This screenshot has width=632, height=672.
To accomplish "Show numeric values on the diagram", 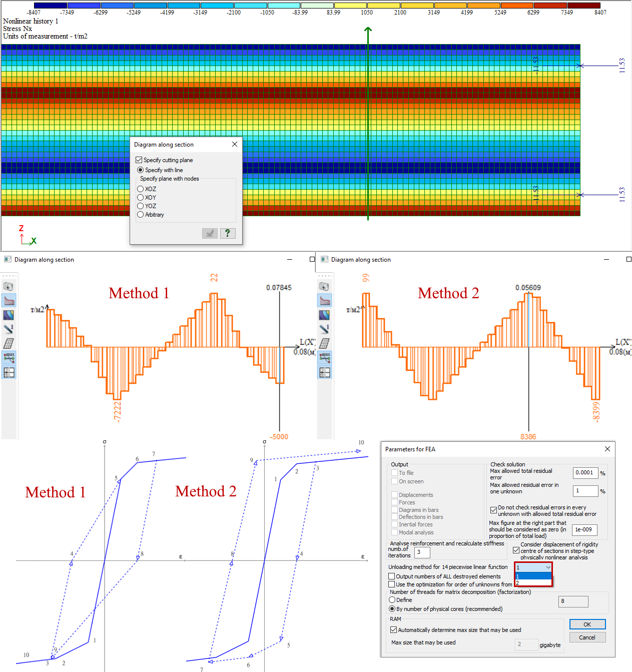I will (9, 329).
